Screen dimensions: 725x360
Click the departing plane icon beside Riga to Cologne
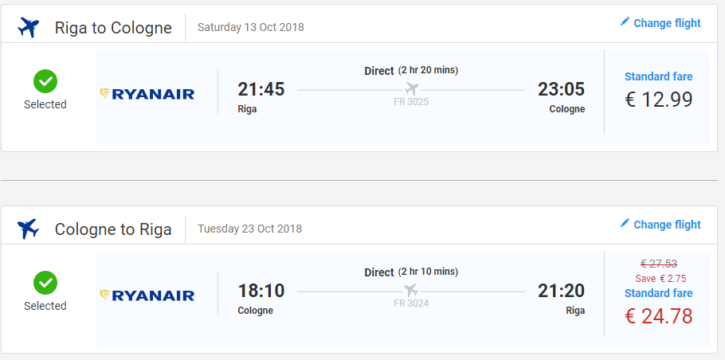29,28
